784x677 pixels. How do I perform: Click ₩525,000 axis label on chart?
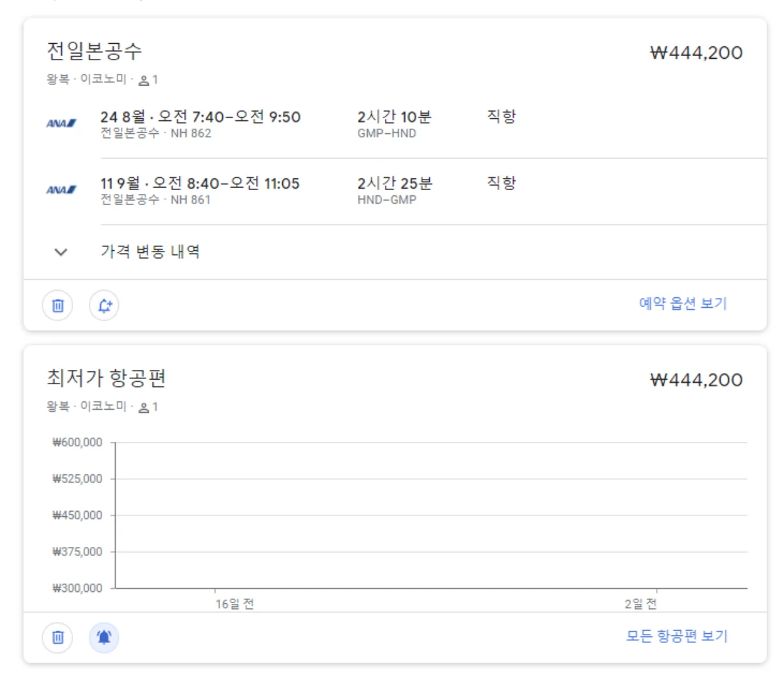coord(77,479)
